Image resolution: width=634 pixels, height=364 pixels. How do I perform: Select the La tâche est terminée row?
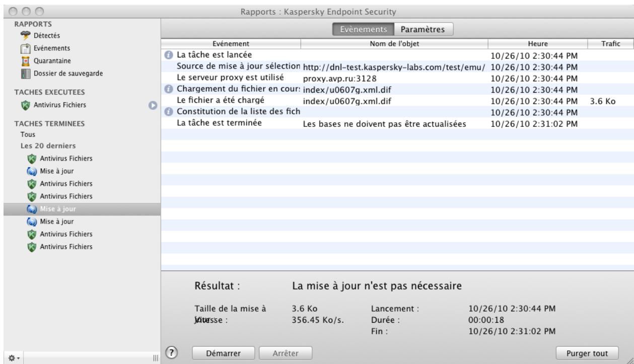coord(397,123)
